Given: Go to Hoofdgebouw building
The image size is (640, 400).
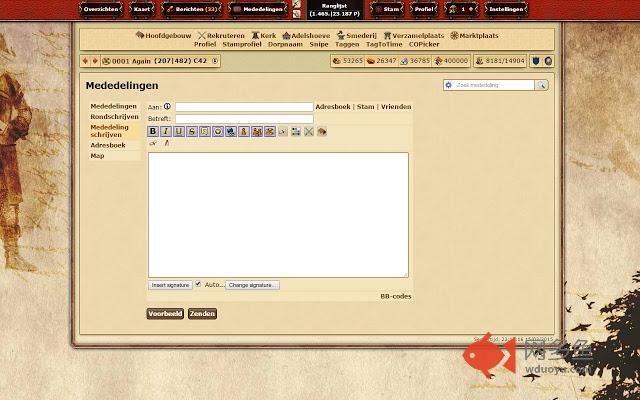Looking at the screenshot, I should click(163, 36).
